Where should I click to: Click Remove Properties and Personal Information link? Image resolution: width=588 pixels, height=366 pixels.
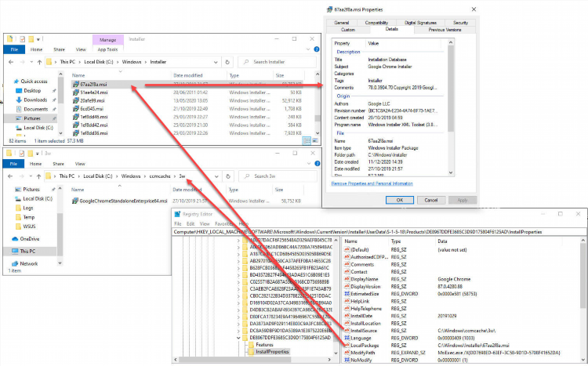[372, 183]
